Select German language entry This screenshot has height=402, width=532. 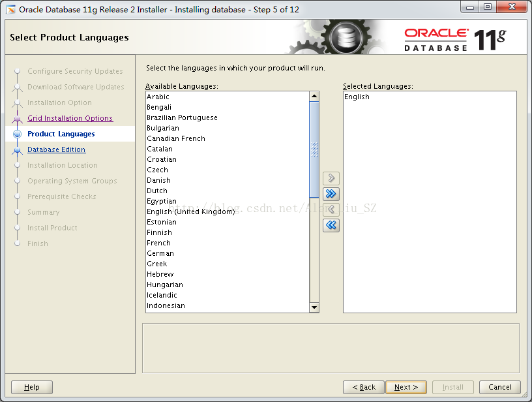coord(228,253)
